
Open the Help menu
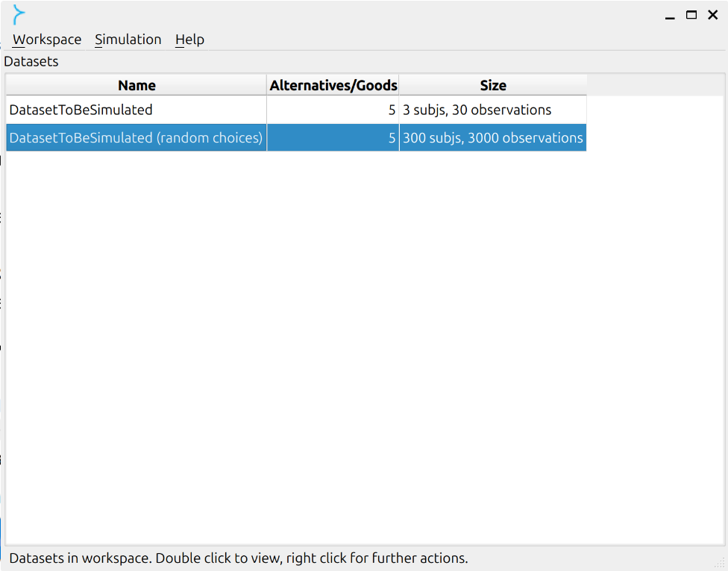coord(189,40)
